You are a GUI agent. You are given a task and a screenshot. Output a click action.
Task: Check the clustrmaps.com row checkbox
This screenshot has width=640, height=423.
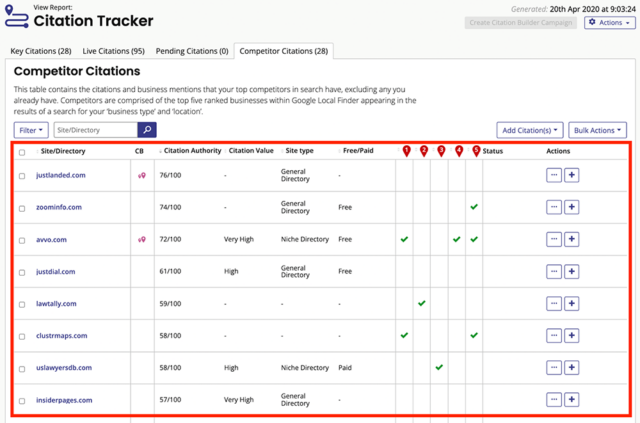coord(22,336)
